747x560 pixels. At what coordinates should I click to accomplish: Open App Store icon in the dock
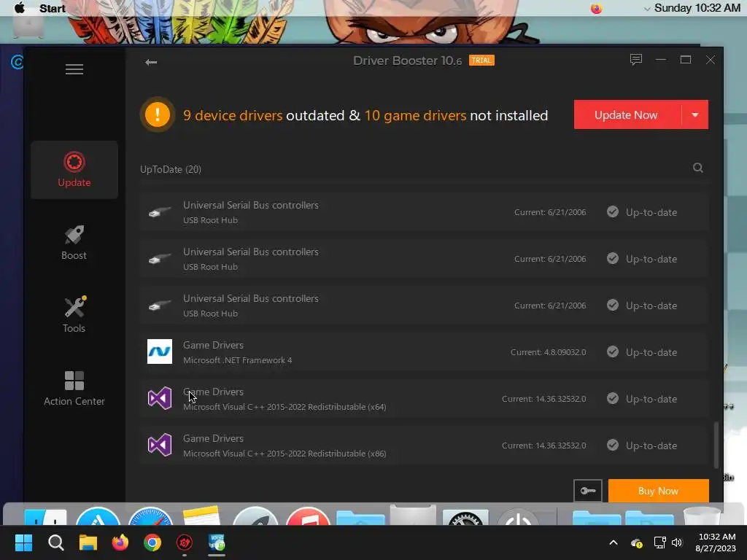point(98,517)
